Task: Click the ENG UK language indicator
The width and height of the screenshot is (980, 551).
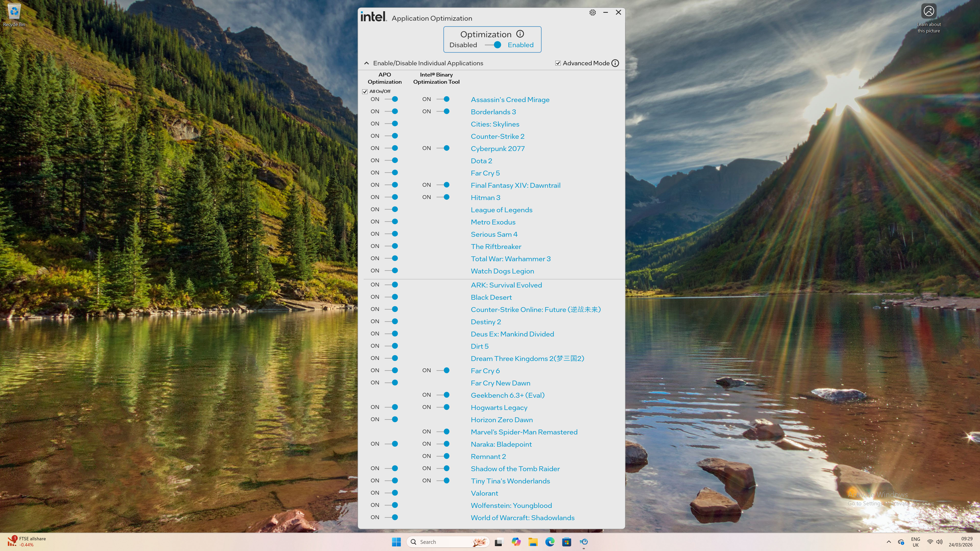Action: pos(915,542)
